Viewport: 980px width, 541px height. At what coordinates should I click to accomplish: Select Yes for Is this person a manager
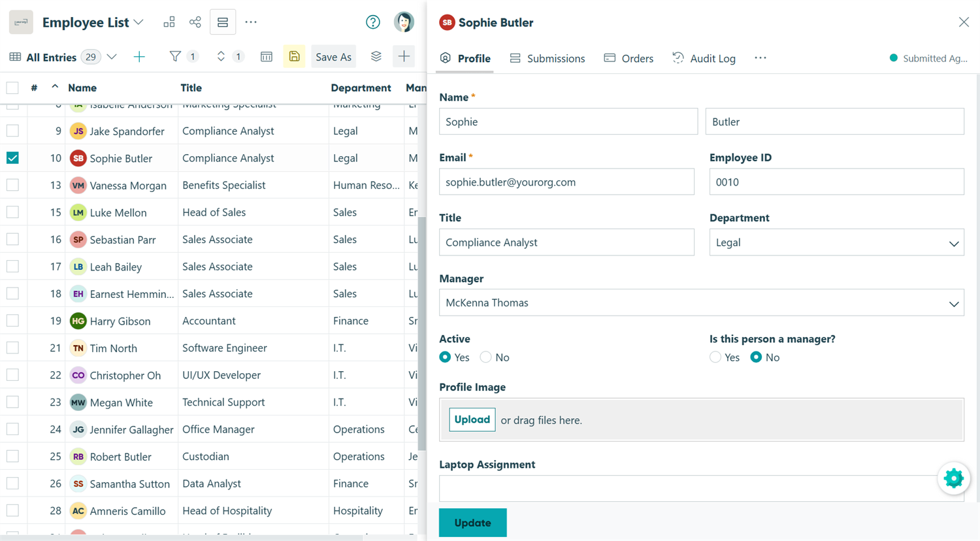click(x=715, y=357)
